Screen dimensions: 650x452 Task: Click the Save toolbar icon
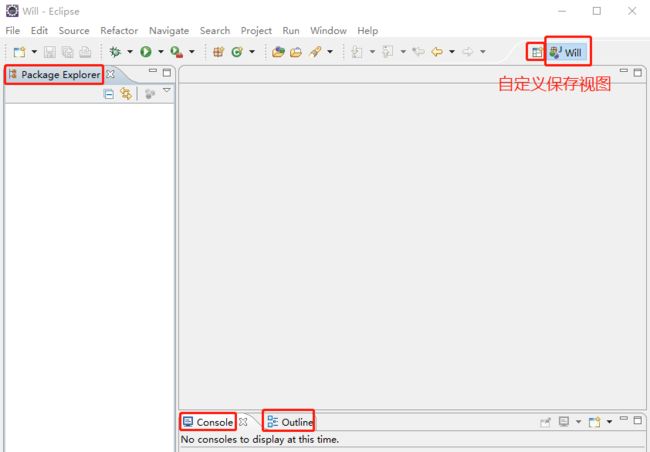click(50, 52)
